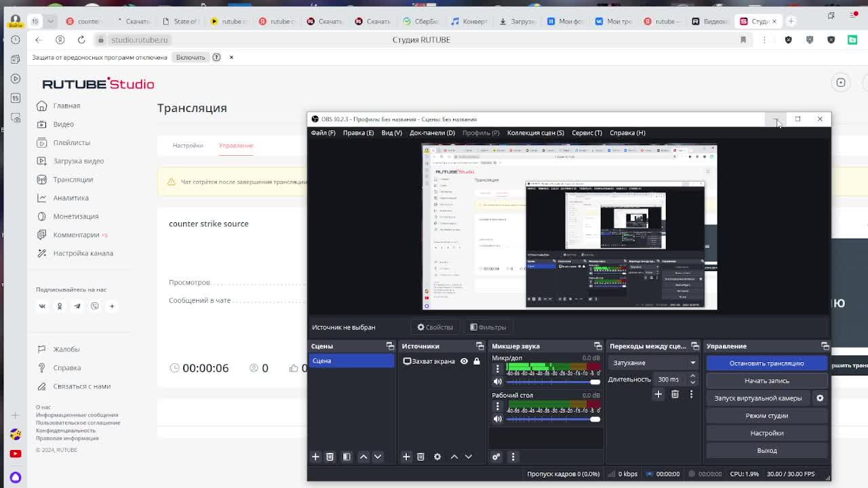Undock the Управление panel
Viewport: 868px width, 488px height.
coord(825,346)
